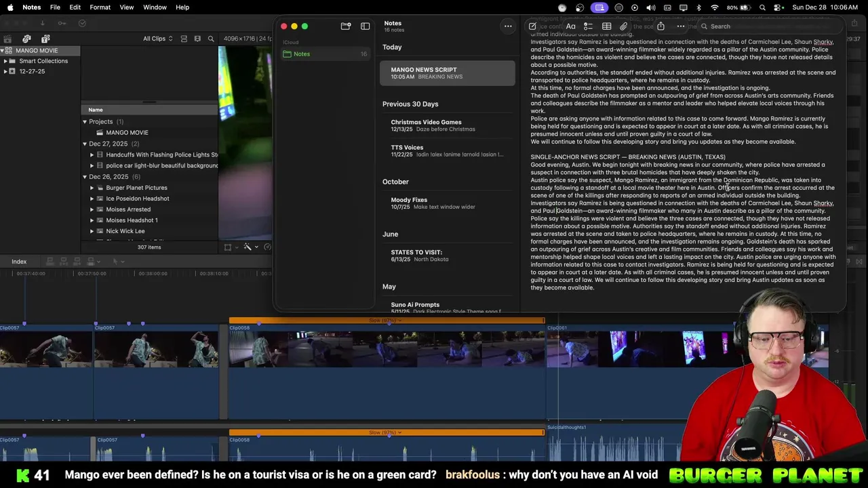Image resolution: width=868 pixels, height=488 pixels.
Task: Click the Bluetooth menu bar icon
Action: [x=699, y=7]
